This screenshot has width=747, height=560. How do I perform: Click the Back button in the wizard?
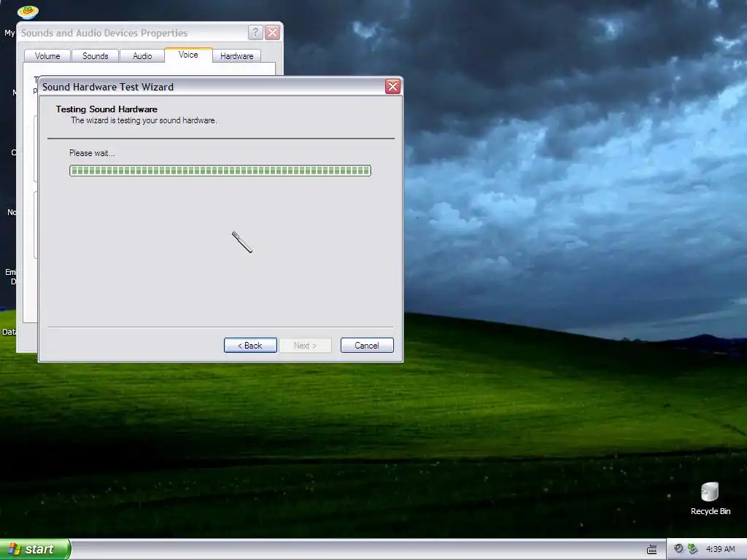(250, 345)
